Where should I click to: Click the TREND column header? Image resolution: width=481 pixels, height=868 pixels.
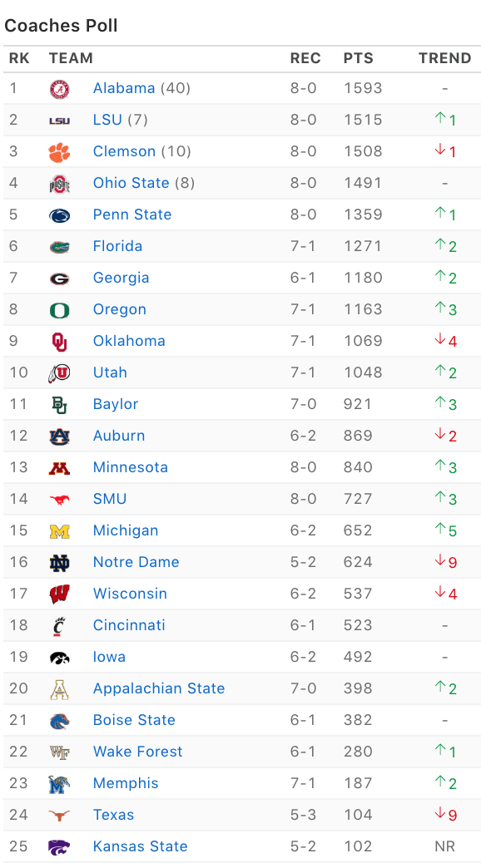coord(445,59)
